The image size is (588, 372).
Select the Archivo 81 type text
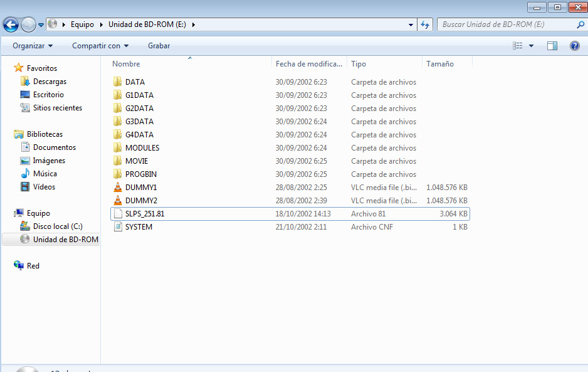point(368,213)
